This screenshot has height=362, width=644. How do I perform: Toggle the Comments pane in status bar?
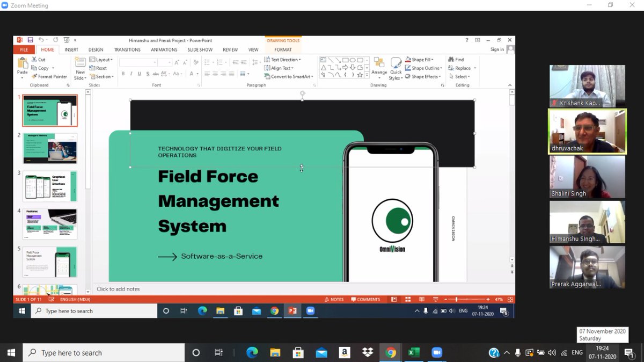pyautogui.click(x=365, y=299)
